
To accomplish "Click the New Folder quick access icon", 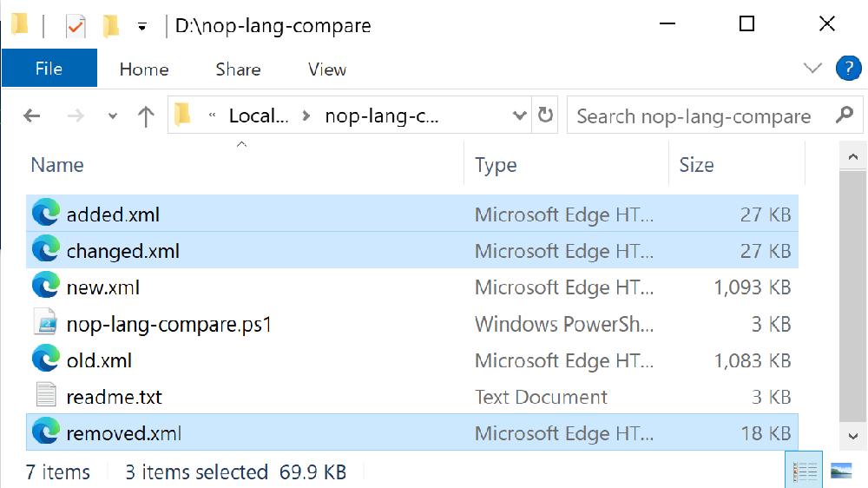I will coord(111,26).
